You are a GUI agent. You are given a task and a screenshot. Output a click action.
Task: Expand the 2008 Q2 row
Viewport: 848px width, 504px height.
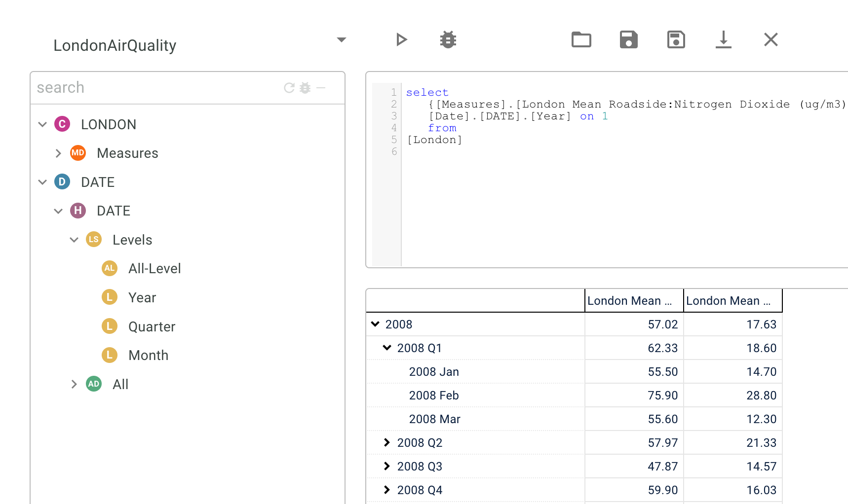click(x=387, y=442)
